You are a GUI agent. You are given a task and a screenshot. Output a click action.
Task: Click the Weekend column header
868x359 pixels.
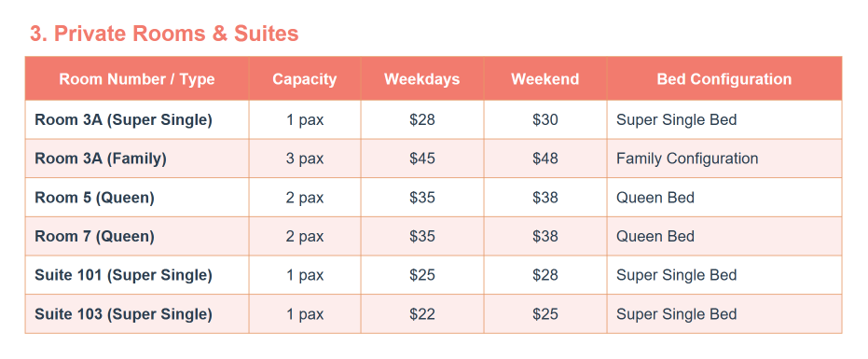[544, 78]
